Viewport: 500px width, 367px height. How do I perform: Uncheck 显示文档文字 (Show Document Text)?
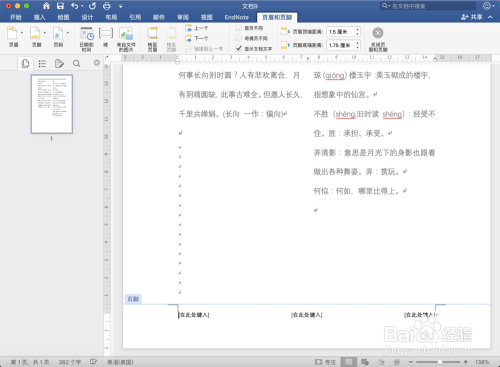coord(238,49)
